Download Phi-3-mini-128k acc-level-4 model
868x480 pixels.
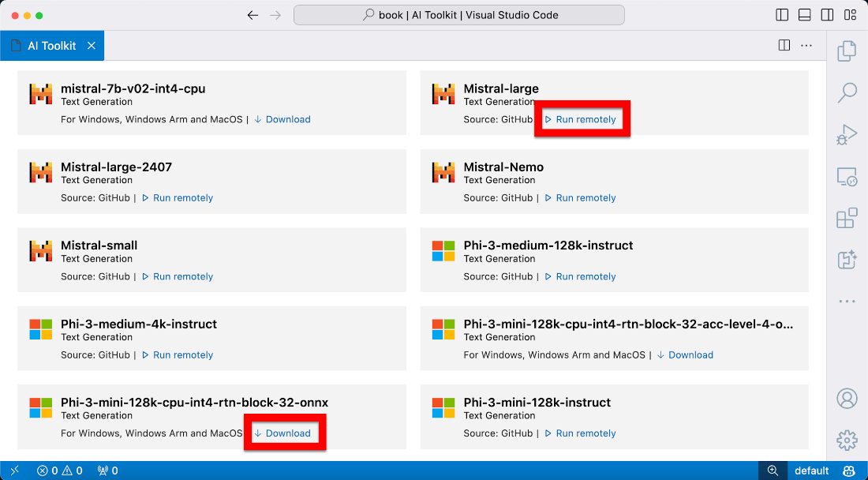coord(685,355)
